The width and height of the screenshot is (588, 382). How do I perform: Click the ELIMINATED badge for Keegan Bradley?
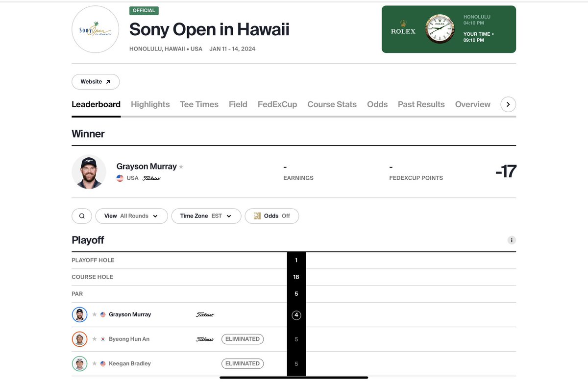coord(243,363)
